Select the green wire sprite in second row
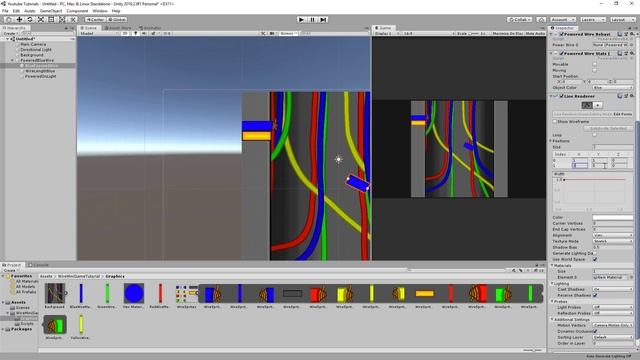 (x=55, y=327)
